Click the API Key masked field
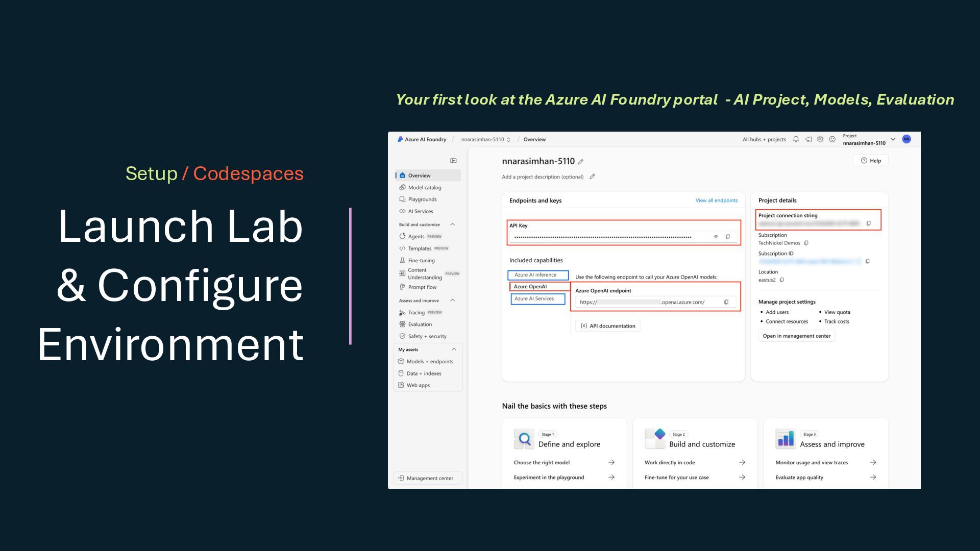The height and width of the screenshot is (551, 980). [602, 237]
